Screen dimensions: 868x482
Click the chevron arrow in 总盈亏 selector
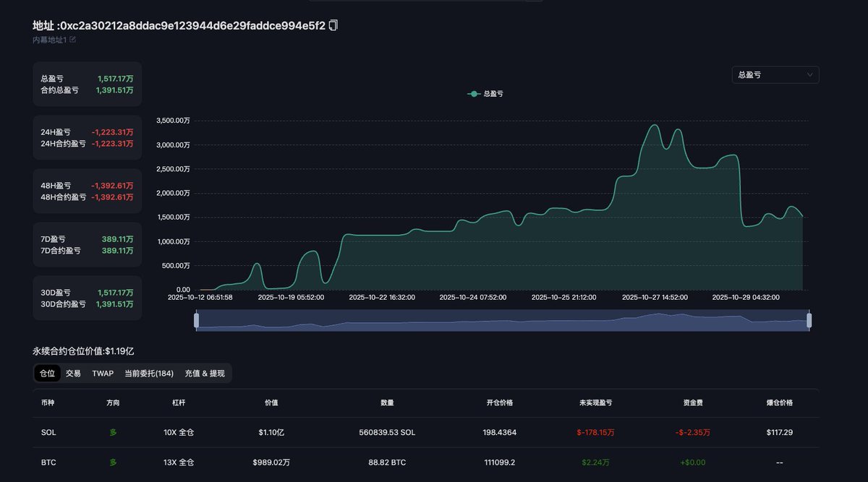coord(809,74)
